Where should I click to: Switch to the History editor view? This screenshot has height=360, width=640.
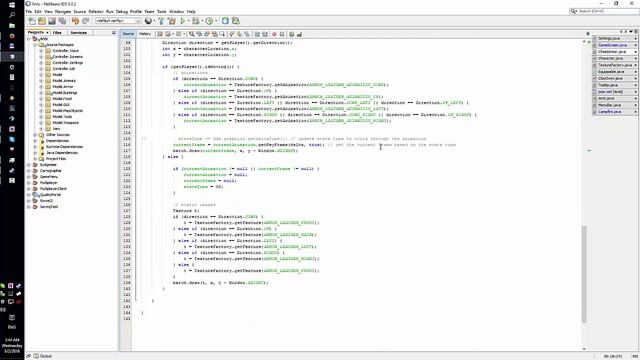pos(144,34)
